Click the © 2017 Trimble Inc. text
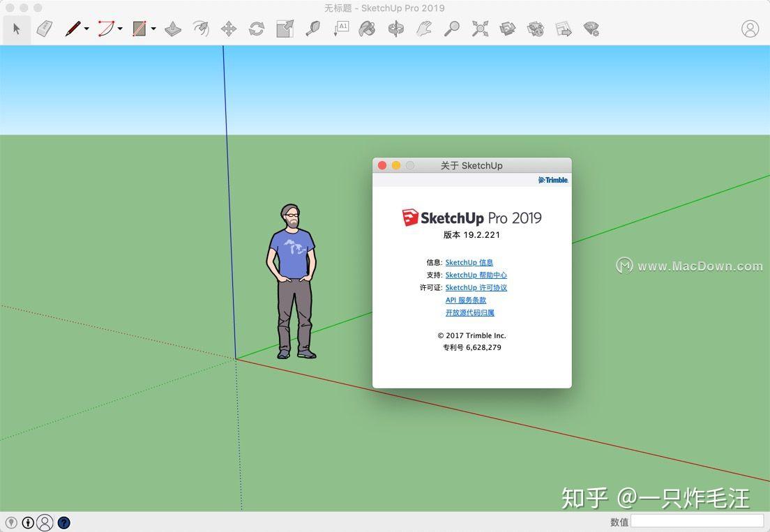The width and height of the screenshot is (770, 532). coord(471,335)
